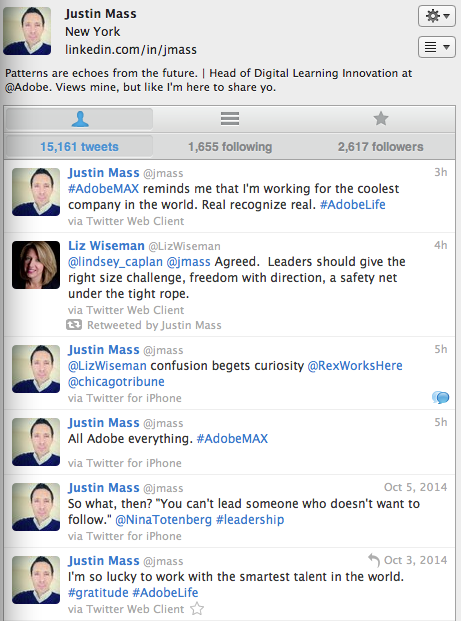Click the Oct 3, 2014 timestamp

(415, 560)
